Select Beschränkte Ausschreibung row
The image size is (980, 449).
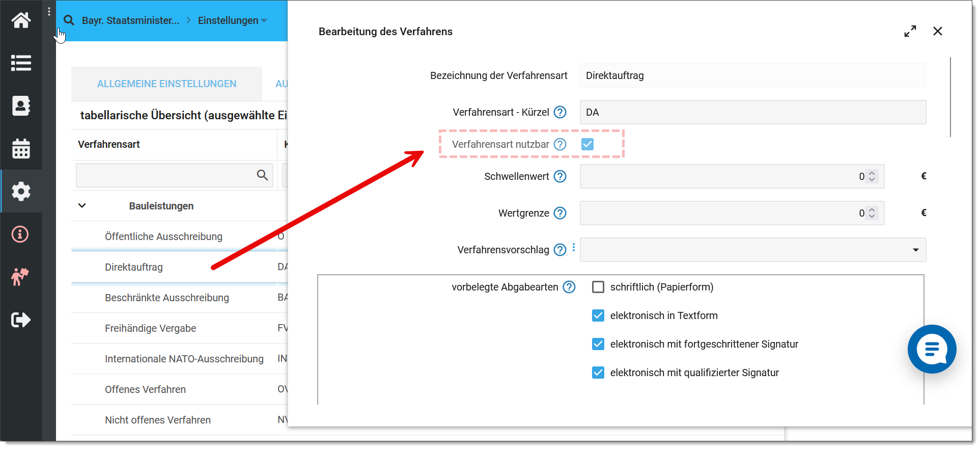pyautogui.click(x=167, y=298)
